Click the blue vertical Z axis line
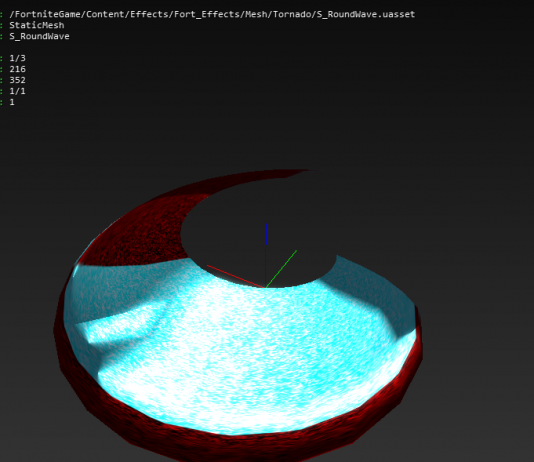The width and height of the screenshot is (534, 462). point(266,255)
